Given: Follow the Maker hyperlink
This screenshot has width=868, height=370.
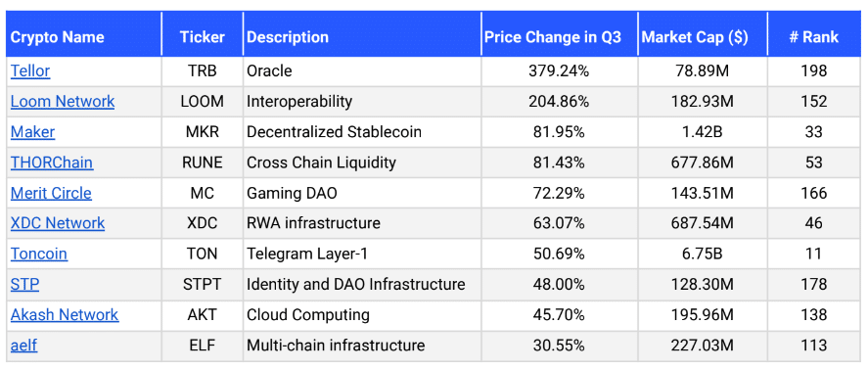Looking at the screenshot, I should [x=32, y=132].
